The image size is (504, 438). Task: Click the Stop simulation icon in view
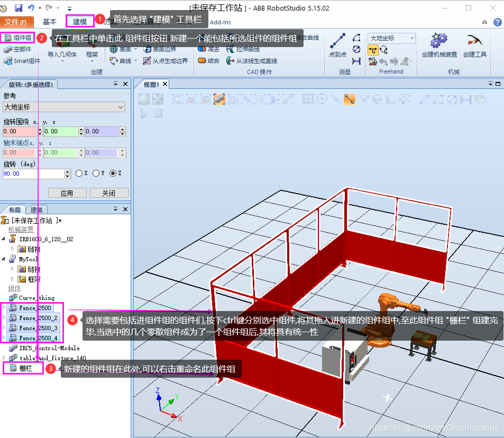coord(158,113)
